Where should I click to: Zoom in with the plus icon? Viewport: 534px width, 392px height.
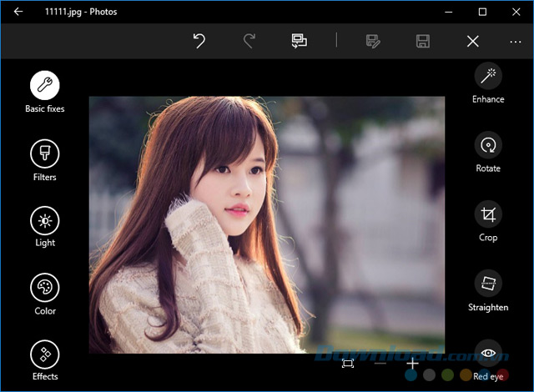412,364
